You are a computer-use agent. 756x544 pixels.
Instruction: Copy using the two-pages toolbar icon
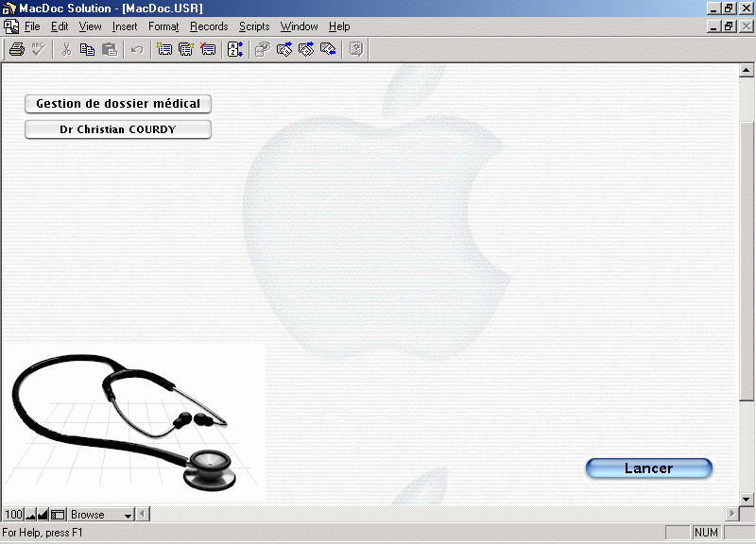tap(87, 49)
